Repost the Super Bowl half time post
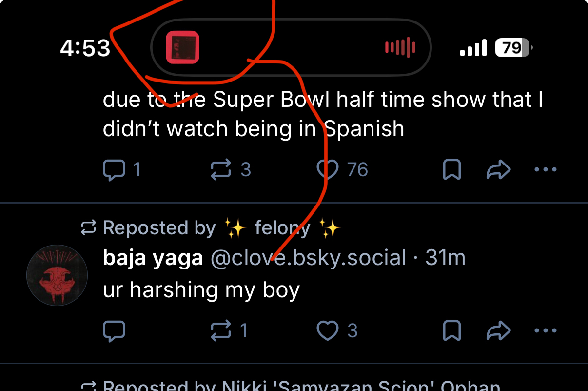Screen dimensions: 588x391 [x=221, y=170]
